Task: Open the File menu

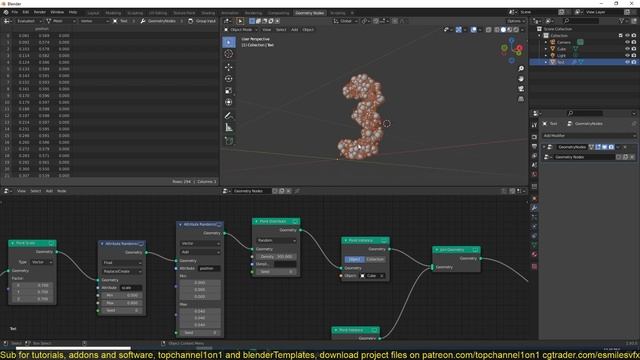Action: coord(15,12)
